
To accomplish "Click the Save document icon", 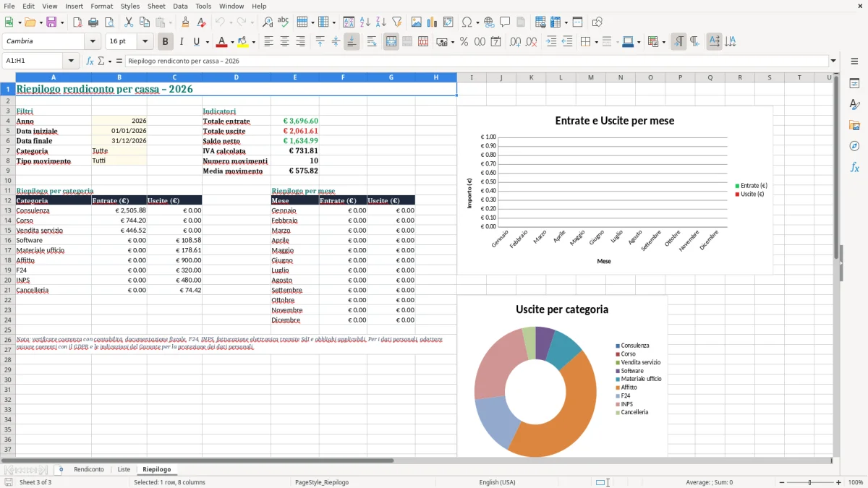I will 51,22.
